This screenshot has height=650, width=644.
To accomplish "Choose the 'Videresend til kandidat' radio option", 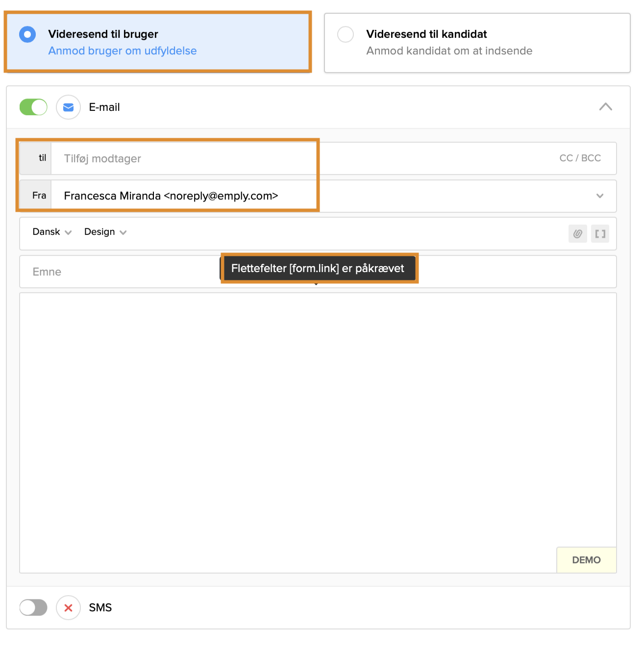I will pos(346,34).
